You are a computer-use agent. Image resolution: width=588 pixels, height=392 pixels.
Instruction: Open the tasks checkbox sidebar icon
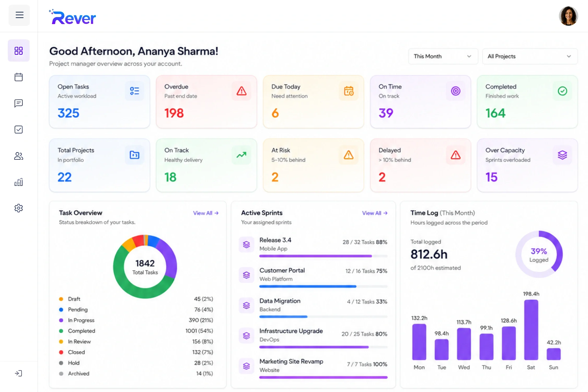point(19,129)
